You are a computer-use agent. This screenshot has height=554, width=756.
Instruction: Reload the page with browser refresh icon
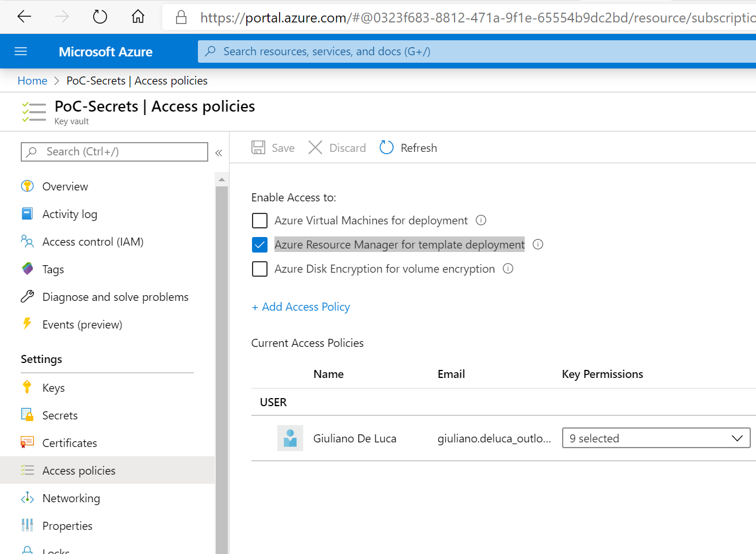coord(100,17)
